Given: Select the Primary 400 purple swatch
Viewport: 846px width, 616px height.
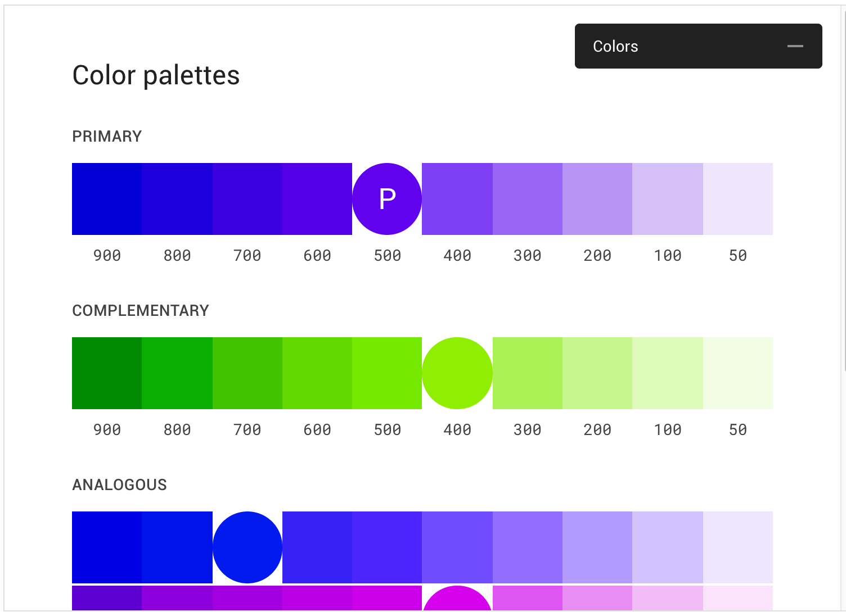Looking at the screenshot, I should 457,199.
